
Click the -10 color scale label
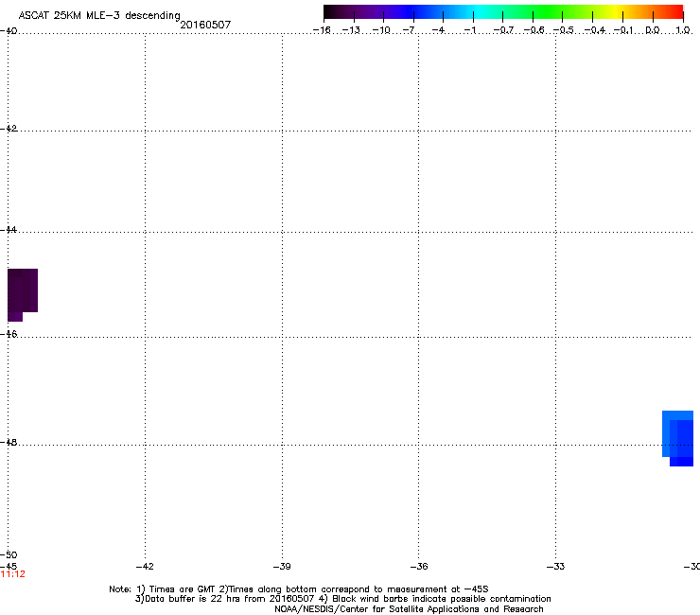(x=381, y=30)
